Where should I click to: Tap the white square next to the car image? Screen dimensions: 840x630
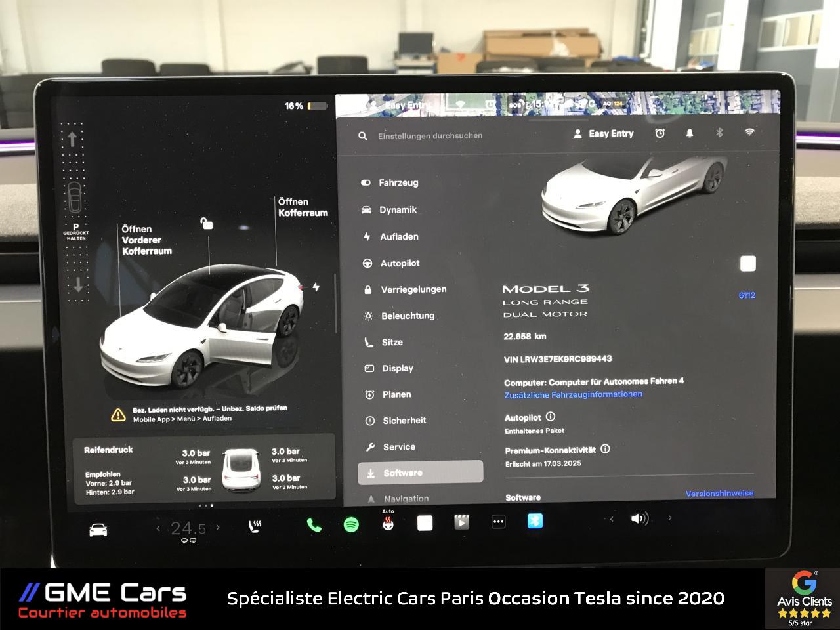tap(748, 264)
